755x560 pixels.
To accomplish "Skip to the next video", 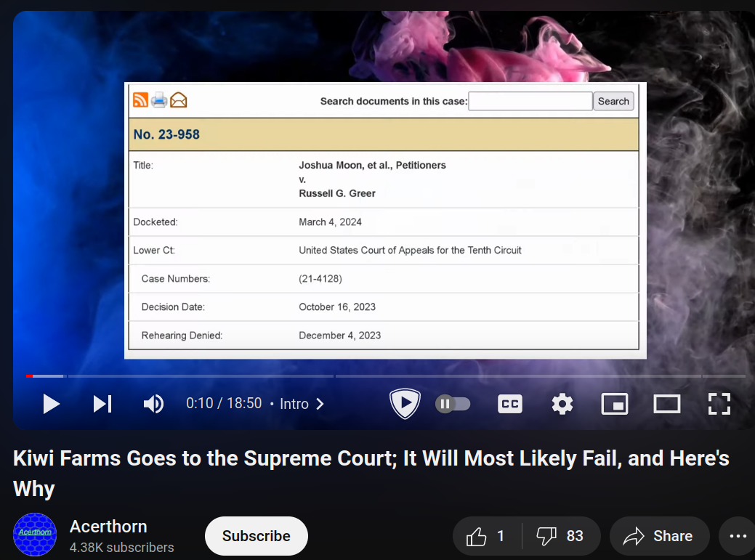I will point(102,404).
